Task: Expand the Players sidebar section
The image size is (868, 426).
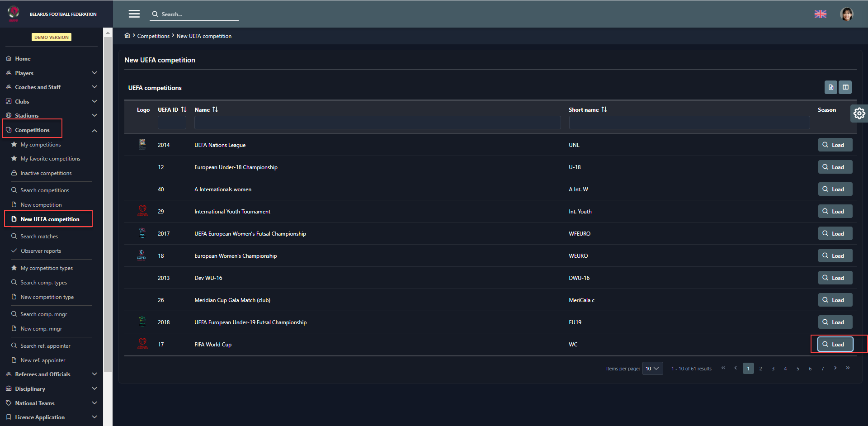Action: click(x=94, y=73)
